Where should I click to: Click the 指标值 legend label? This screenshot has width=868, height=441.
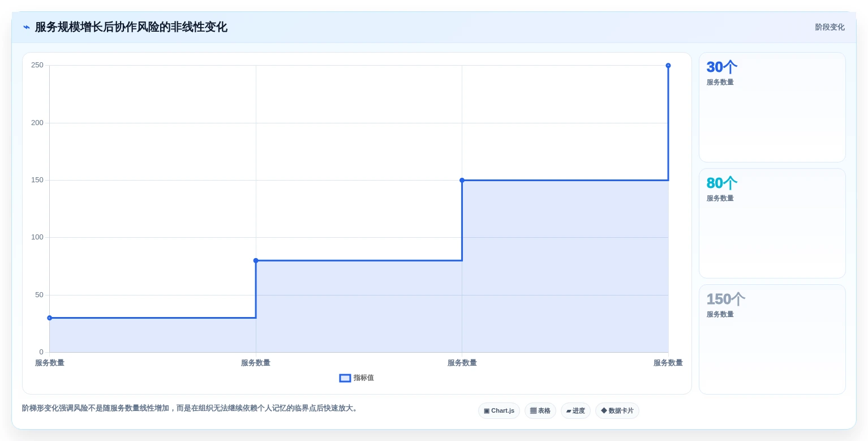(x=364, y=378)
